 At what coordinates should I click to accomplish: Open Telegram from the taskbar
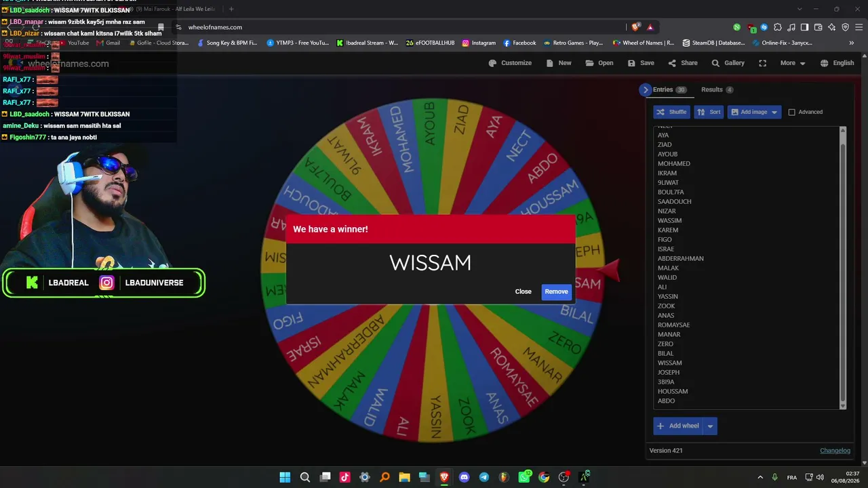point(484,477)
